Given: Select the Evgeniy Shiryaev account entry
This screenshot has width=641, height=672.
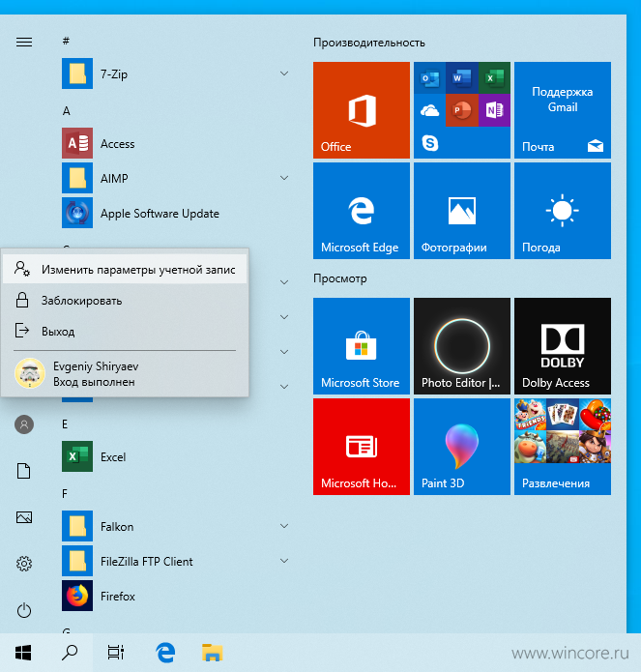Looking at the screenshot, I should [x=125, y=374].
